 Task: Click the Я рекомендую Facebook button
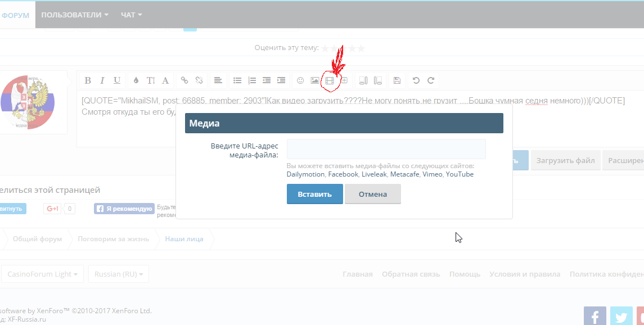coord(124,209)
